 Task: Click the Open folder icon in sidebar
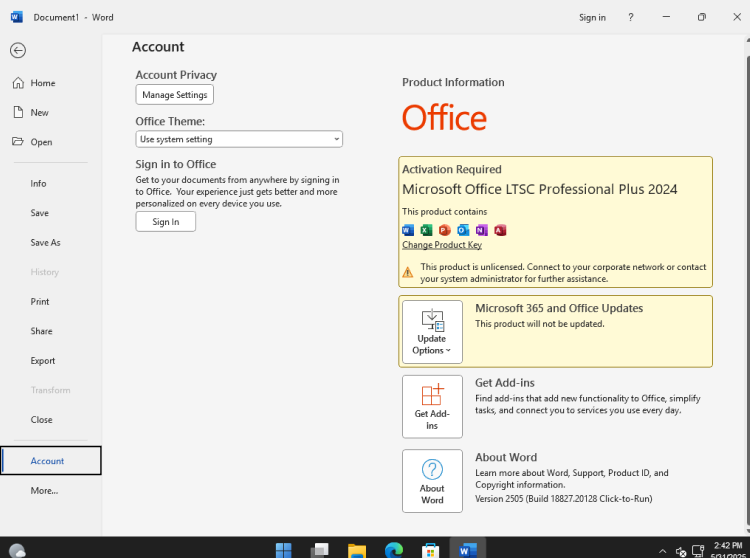pyautogui.click(x=18, y=142)
